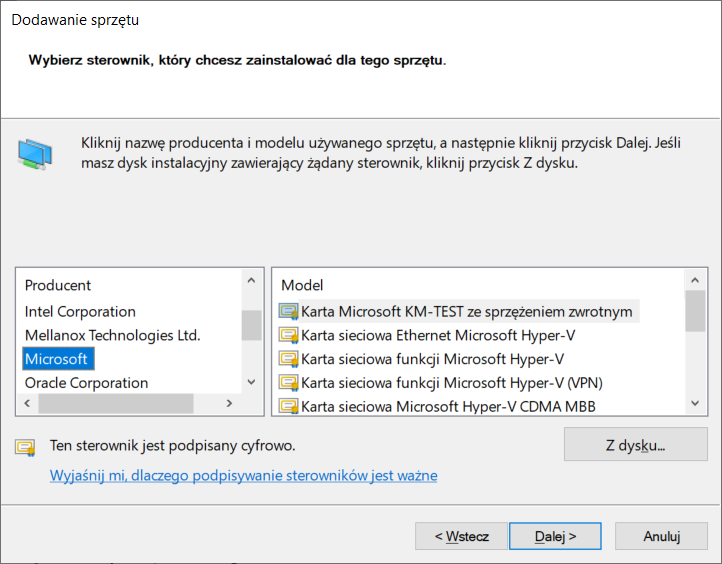Click Model list vertical scrollbar thumb
The height and width of the screenshot is (564, 722).
(x=695, y=311)
